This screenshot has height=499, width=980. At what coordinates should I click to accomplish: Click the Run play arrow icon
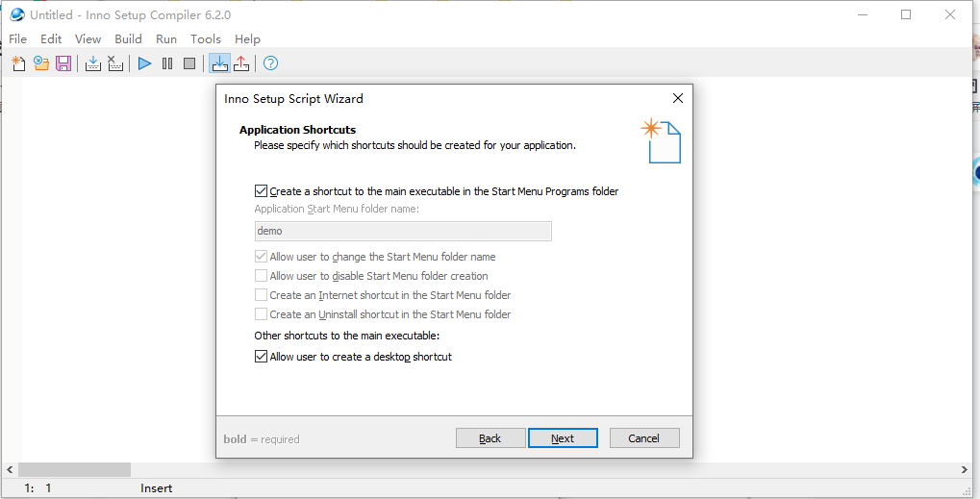pos(145,63)
